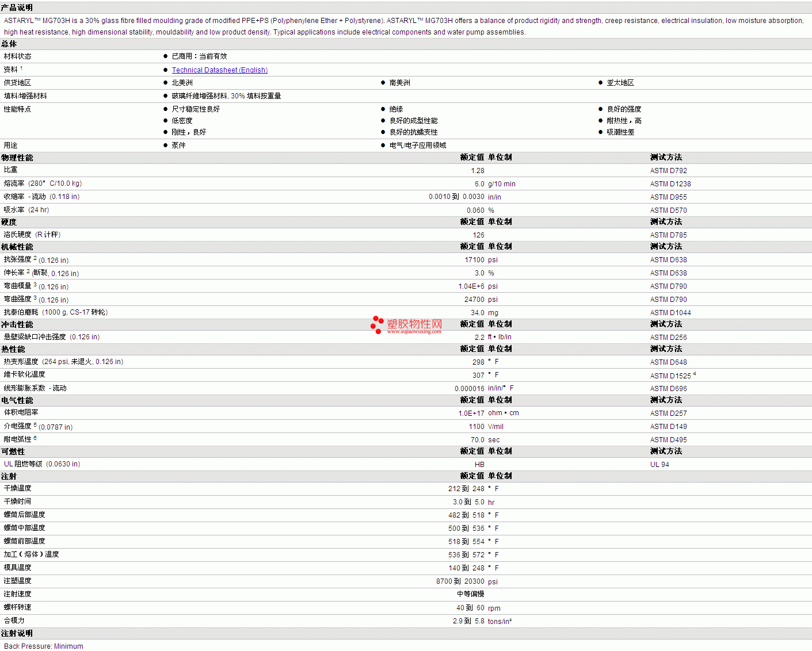Click the 玻璃纤维增强材料 filler description

tap(226, 96)
